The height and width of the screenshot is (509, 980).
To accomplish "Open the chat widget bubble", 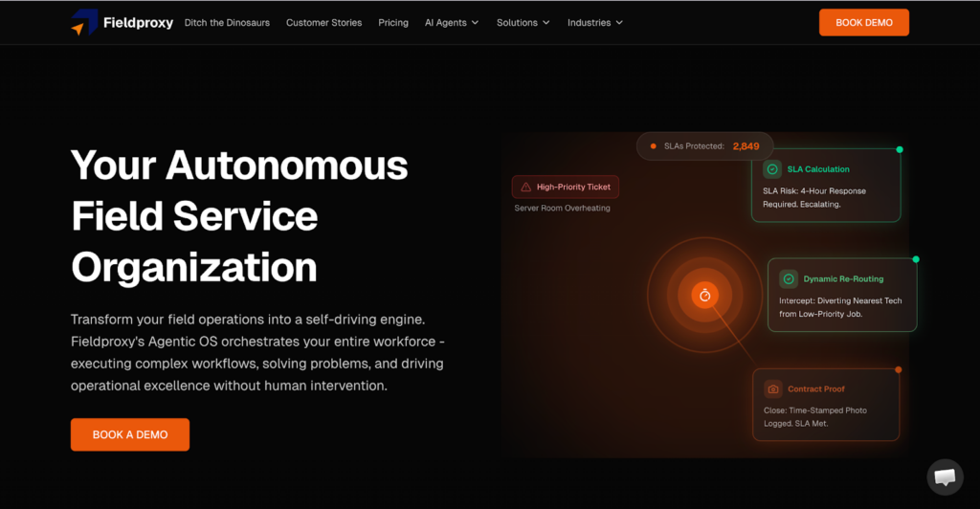I will point(945,477).
